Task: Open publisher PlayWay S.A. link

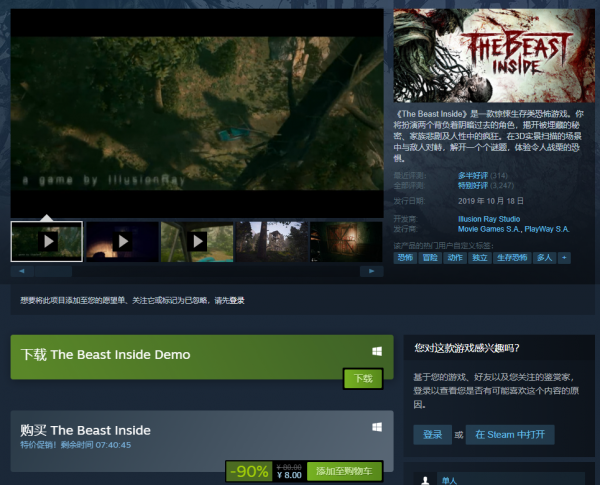Action: click(x=547, y=229)
